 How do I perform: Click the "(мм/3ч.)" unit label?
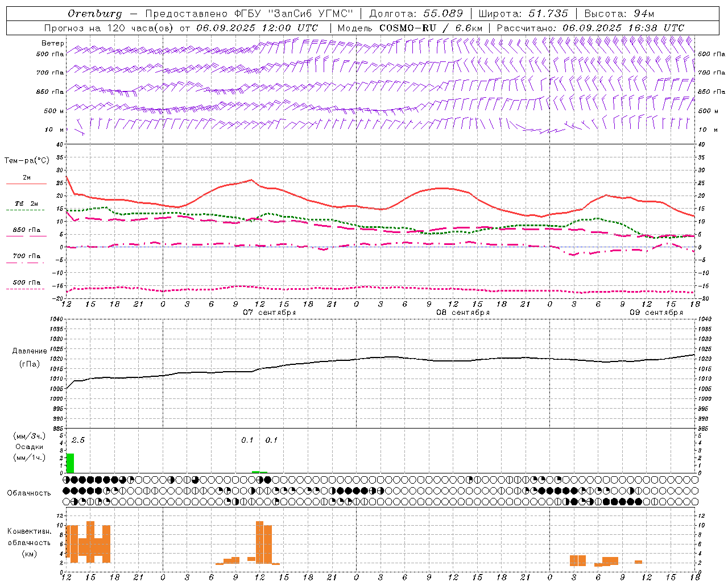30,436
